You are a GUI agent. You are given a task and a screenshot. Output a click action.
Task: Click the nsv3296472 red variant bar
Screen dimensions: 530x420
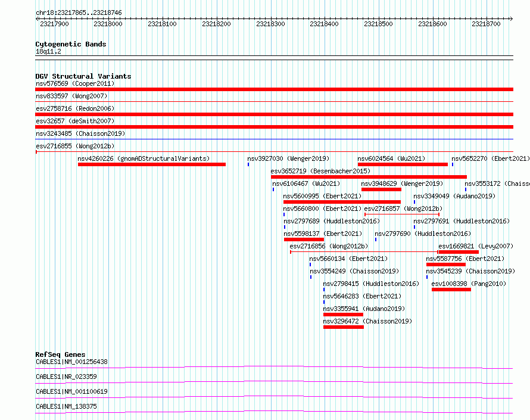(344, 327)
